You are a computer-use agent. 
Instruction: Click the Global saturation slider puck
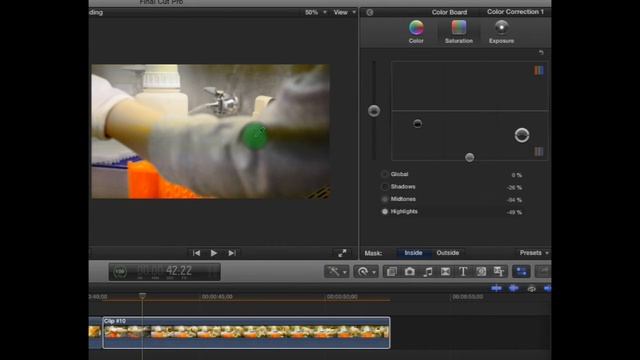(x=374, y=111)
